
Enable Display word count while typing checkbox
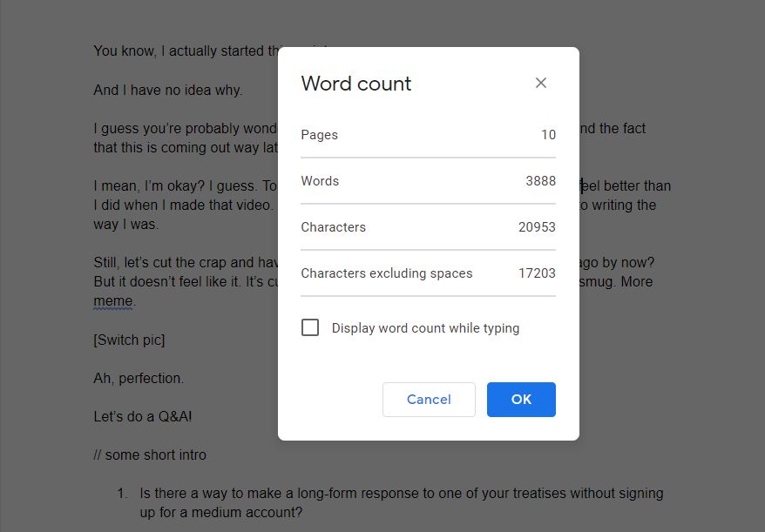(310, 328)
